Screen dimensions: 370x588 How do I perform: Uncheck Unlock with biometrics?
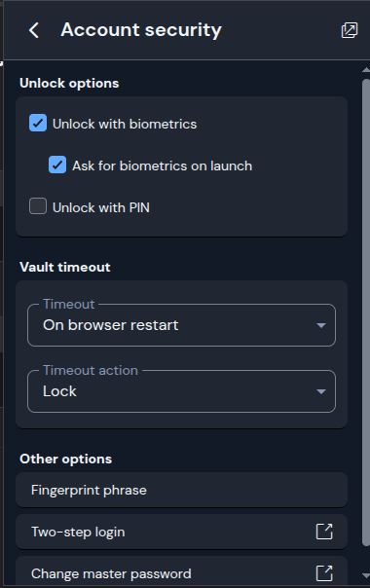[38, 123]
